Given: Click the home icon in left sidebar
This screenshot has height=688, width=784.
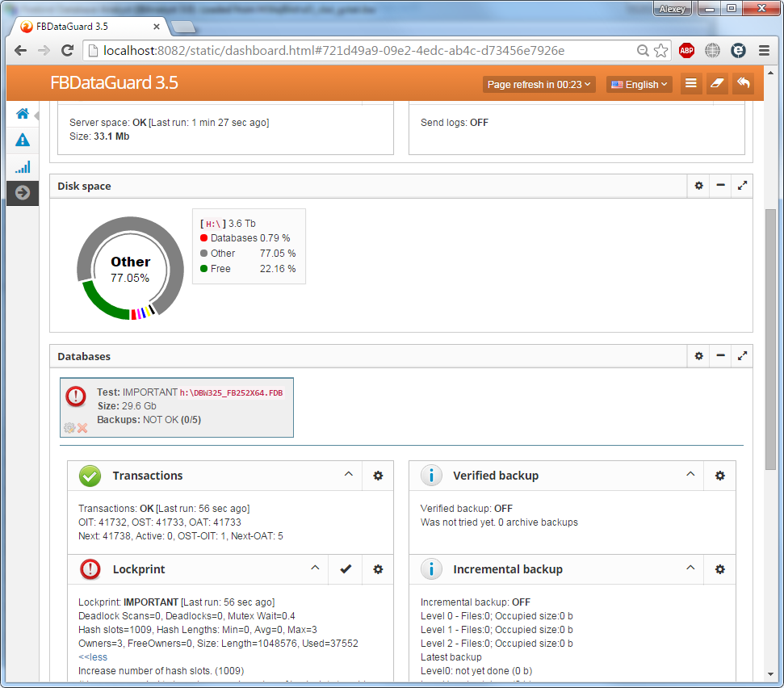Looking at the screenshot, I should pyautogui.click(x=23, y=115).
